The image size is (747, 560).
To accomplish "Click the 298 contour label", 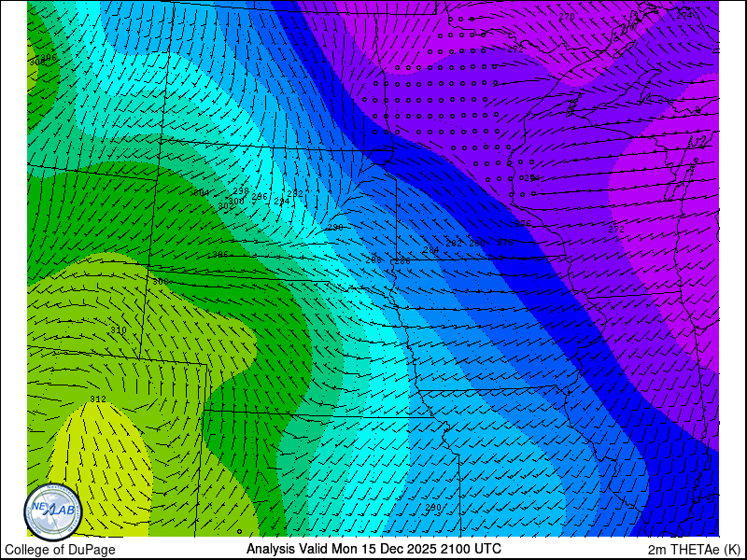I will 241,191.
